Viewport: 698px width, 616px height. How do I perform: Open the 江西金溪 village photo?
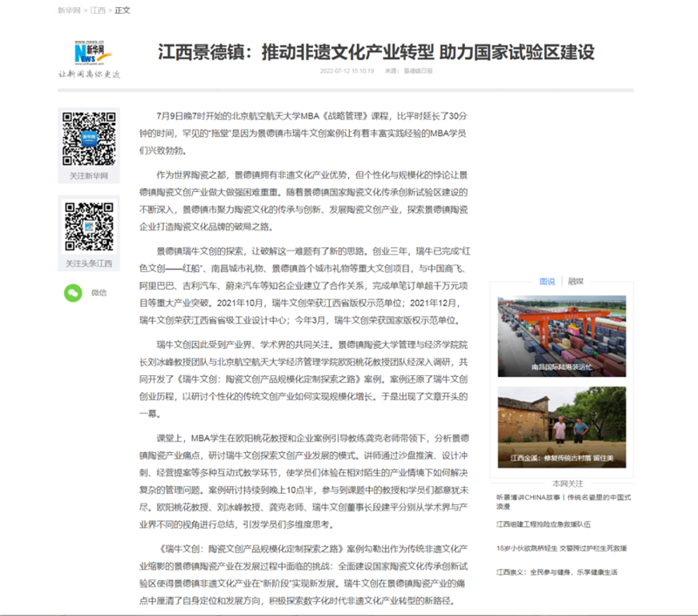point(562,428)
